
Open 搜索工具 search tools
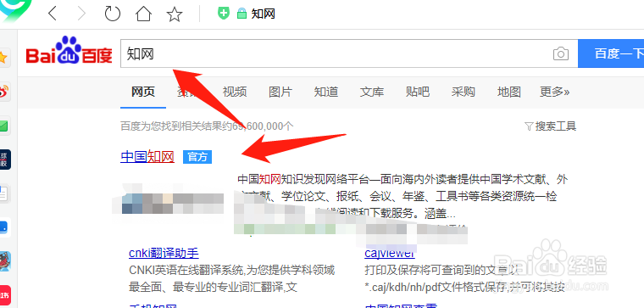[556, 126]
